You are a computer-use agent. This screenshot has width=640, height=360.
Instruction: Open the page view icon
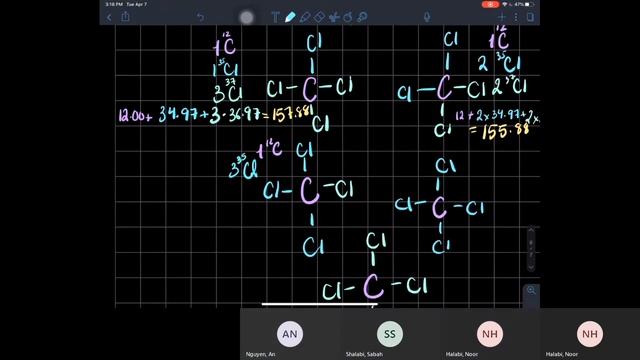530,17
